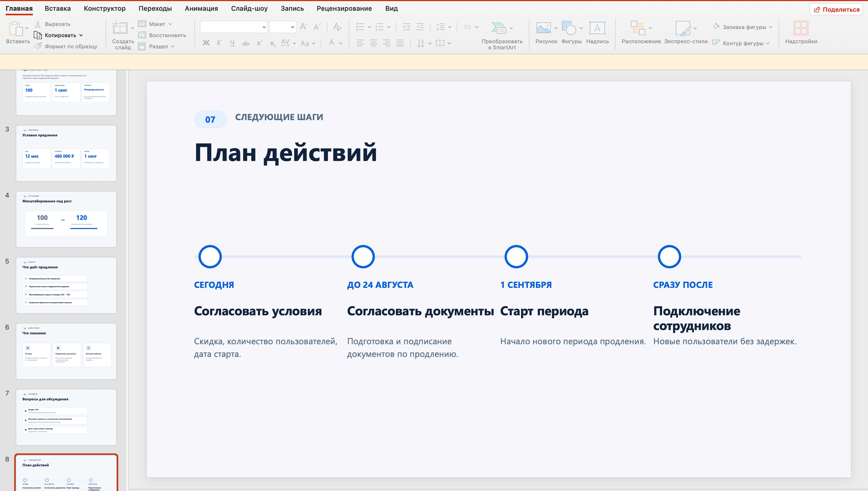Select slide 6 thumbnail 'Что покажем'
Image resolution: width=868 pixels, height=491 pixels.
tap(66, 351)
